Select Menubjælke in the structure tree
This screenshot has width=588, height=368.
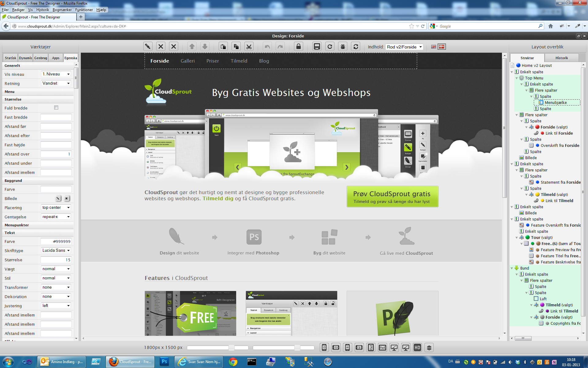[x=556, y=103]
